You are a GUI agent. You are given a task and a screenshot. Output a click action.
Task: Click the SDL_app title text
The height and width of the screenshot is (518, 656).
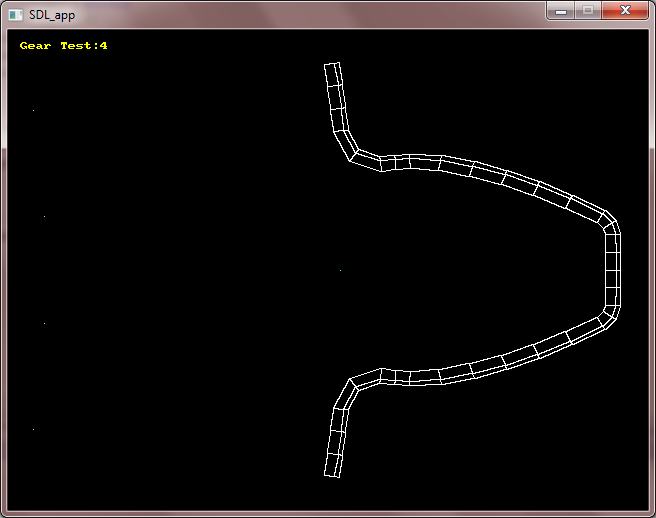(x=51, y=15)
